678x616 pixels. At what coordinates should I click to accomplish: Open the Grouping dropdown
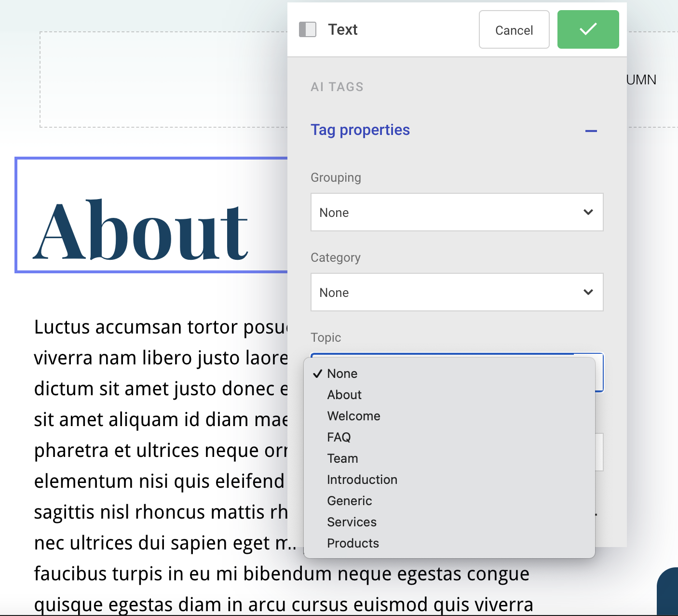tap(457, 212)
